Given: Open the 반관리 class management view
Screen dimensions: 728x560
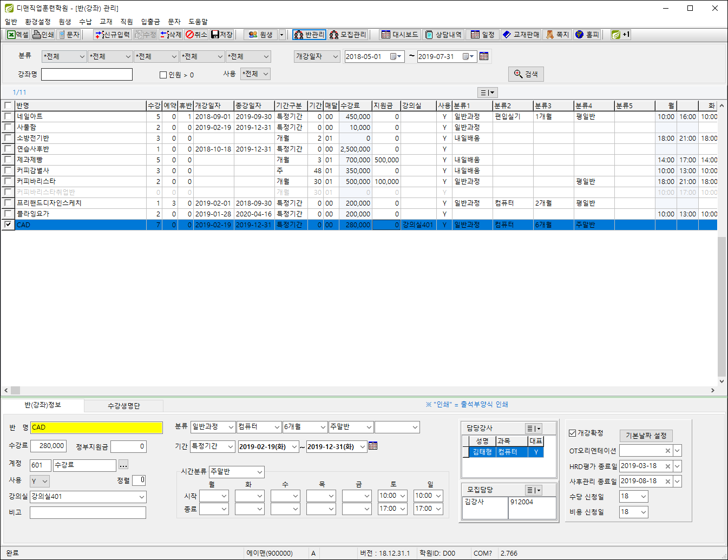Looking at the screenshot, I should click(x=309, y=35).
